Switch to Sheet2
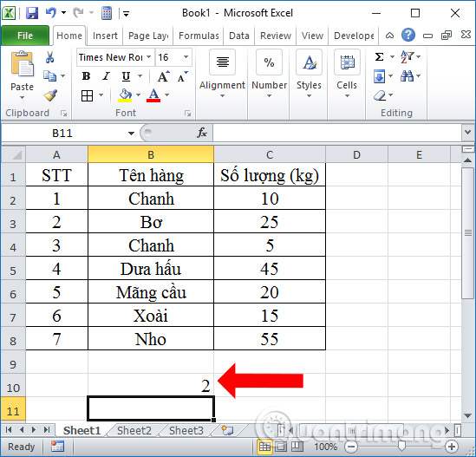This screenshot has height=457, width=476. 134,431
